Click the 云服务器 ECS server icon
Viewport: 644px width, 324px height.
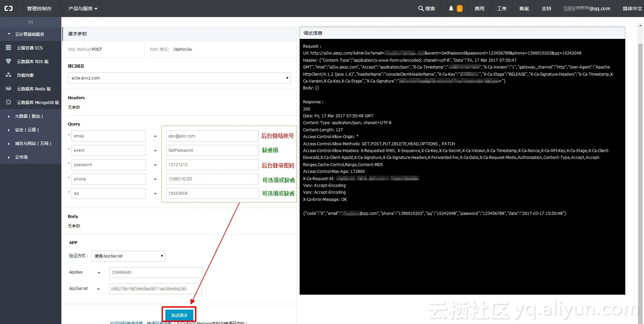click(9, 48)
